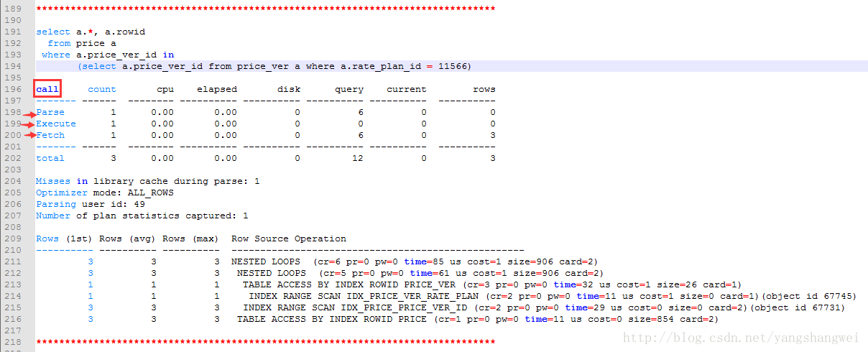Click line number 218 in gutter

point(14,342)
